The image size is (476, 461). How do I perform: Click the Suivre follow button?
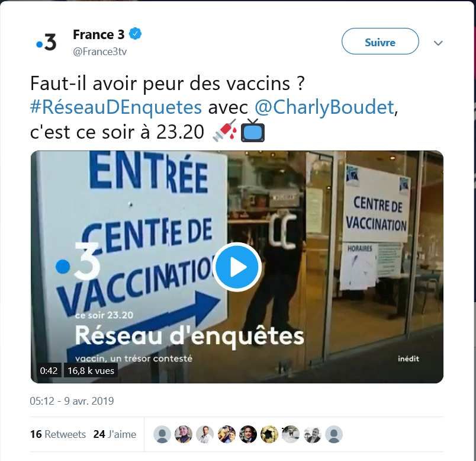tap(380, 41)
